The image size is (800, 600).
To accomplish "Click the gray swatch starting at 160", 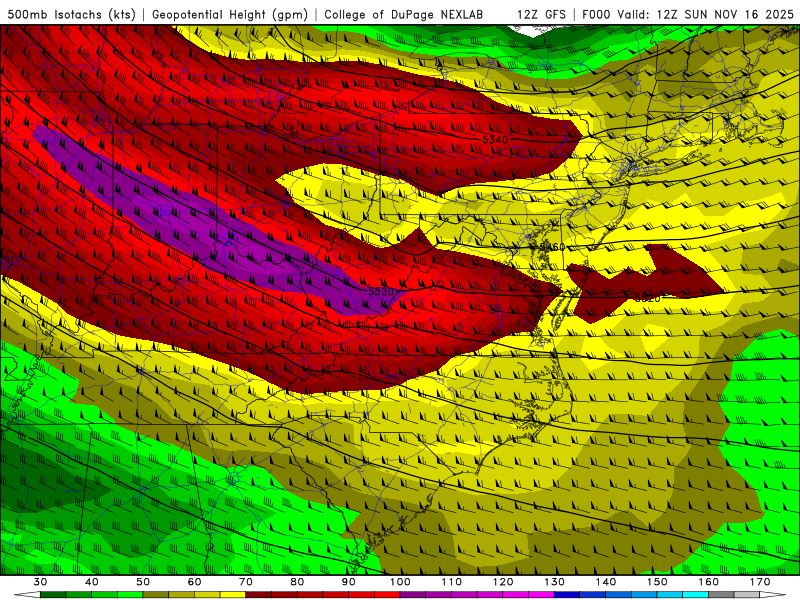I will point(721,595).
